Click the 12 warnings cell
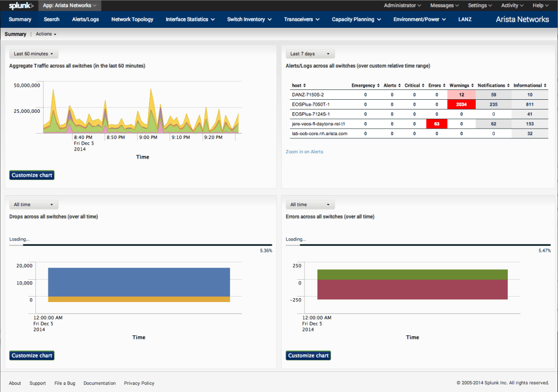This screenshot has height=392, width=558. [x=462, y=95]
